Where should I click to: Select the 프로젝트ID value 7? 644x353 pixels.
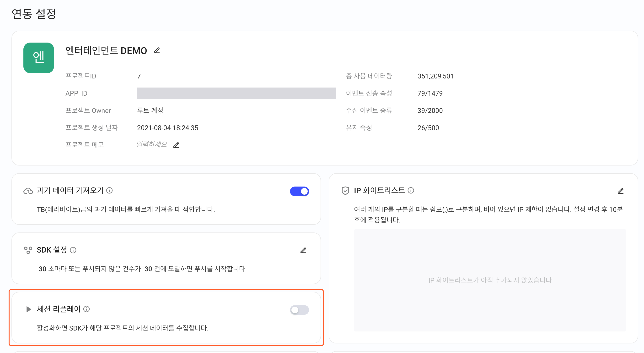pyautogui.click(x=139, y=76)
